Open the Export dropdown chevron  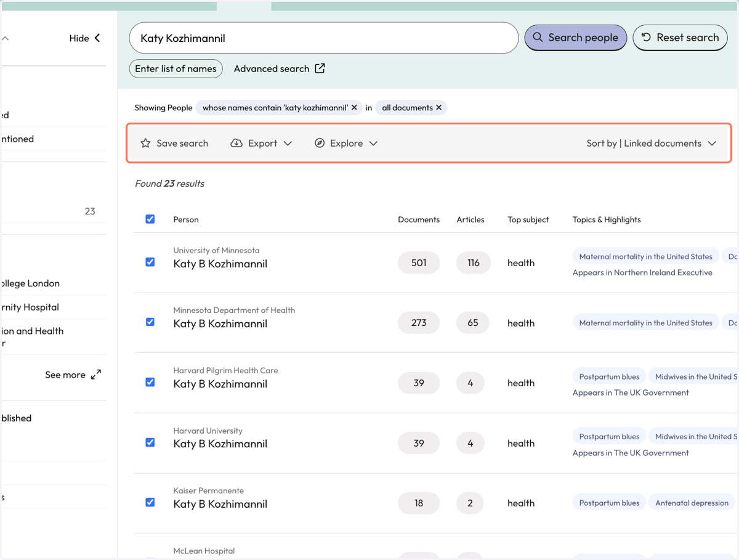(288, 144)
